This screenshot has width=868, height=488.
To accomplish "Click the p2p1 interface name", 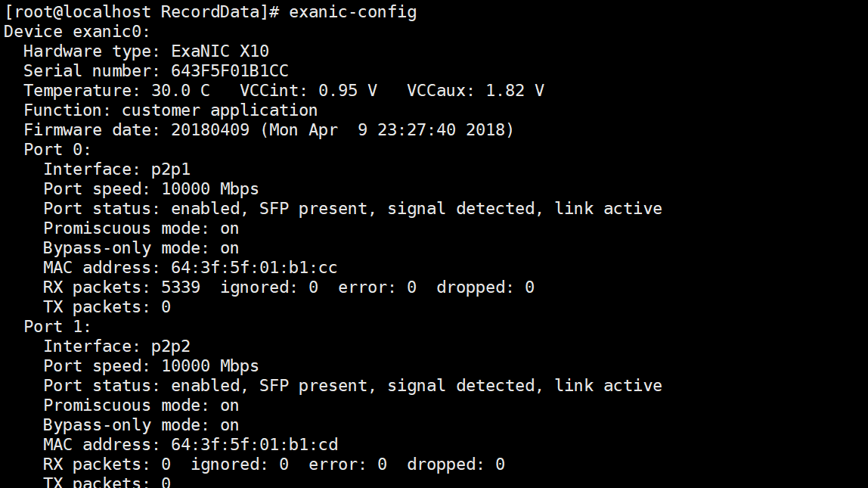I will (170, 169).
